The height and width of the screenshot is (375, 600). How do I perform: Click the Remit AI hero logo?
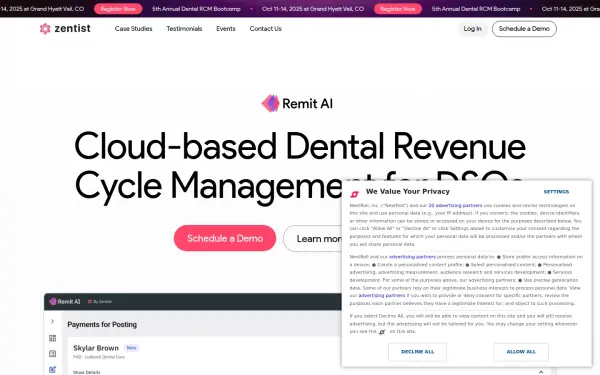click(297, 104)
